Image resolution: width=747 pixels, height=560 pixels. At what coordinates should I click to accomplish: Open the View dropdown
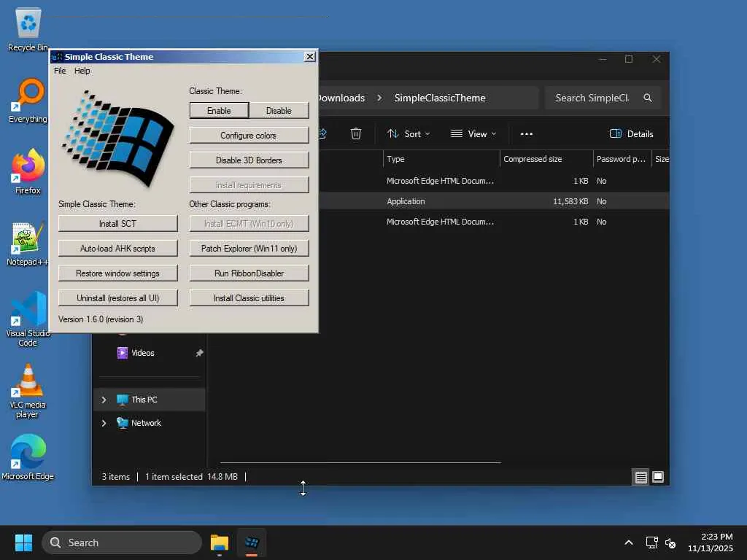[x=473, y=134]
